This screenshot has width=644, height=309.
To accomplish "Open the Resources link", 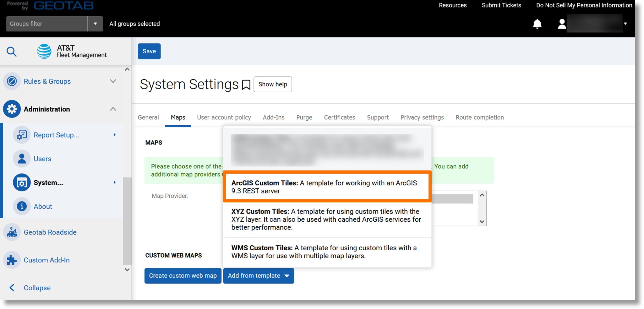I will coord(453,5).
